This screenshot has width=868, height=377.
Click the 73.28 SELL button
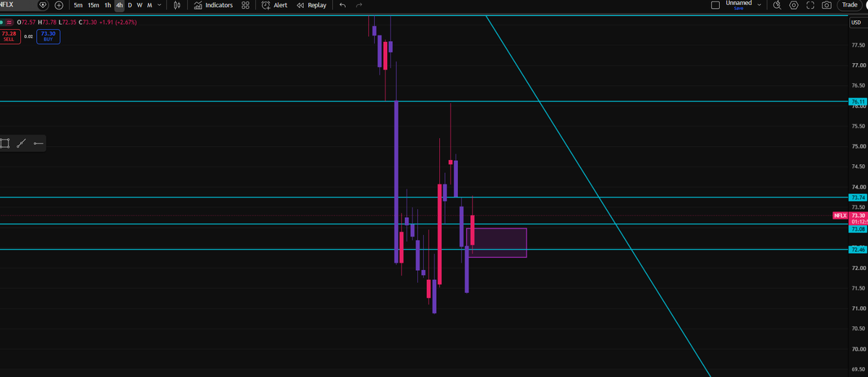tap(9, 36)
